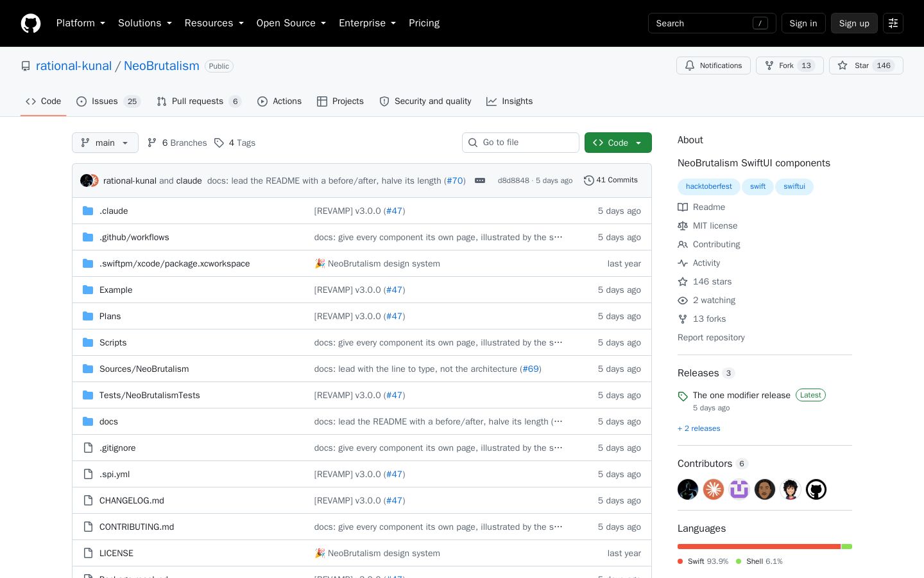This screenshot has width=924, height=578.
Task: Click the Sign in button
Action: click(x=803, y=23)
